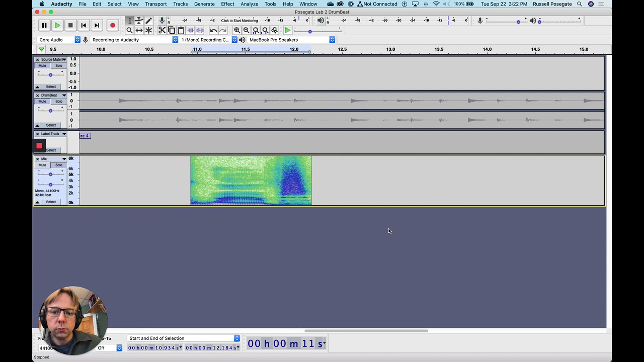This screenshot has height=362, width=644.
Task: Toggle Solo on DrumBeat track
Action: point(59,102)
